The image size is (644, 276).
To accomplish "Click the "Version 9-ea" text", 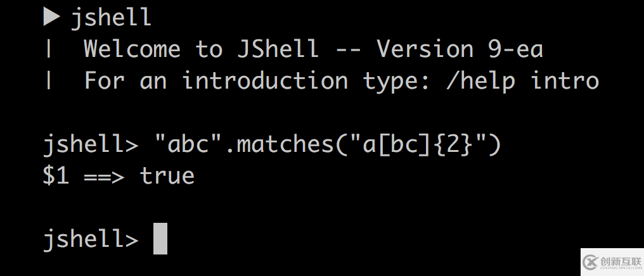I will (460, 49).
